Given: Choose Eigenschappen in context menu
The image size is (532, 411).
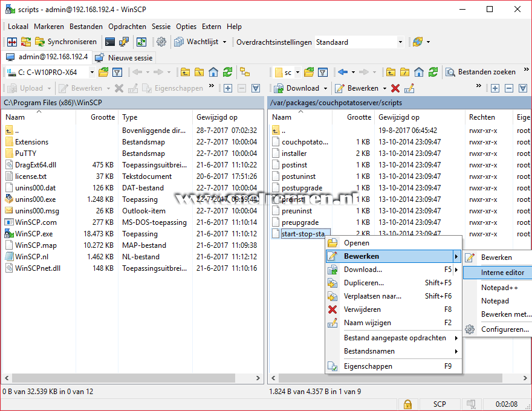Looking at the screenshot, I should coord(394,366).
